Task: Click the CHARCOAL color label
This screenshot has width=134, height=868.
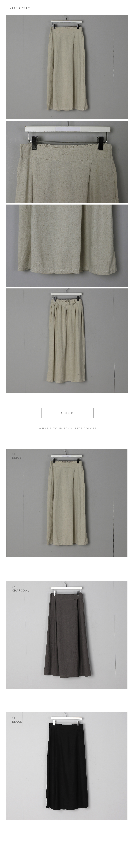Action: 21,590
